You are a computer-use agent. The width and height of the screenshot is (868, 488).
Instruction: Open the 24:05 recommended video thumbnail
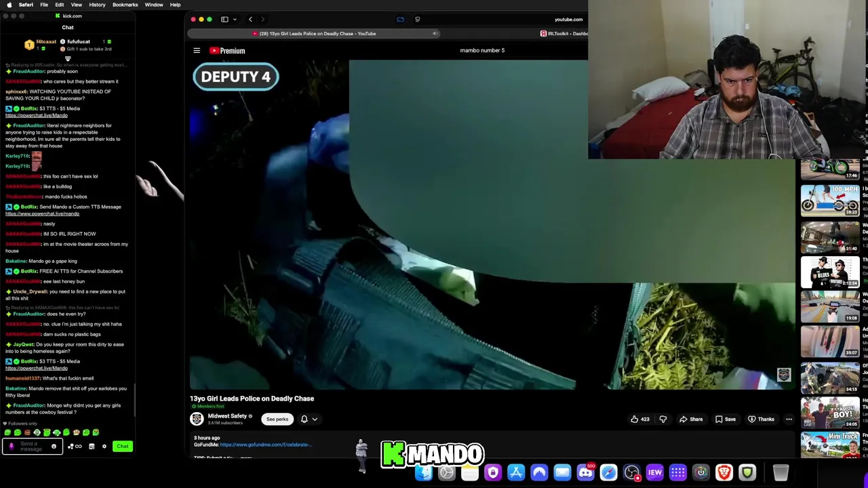(830, 412)
